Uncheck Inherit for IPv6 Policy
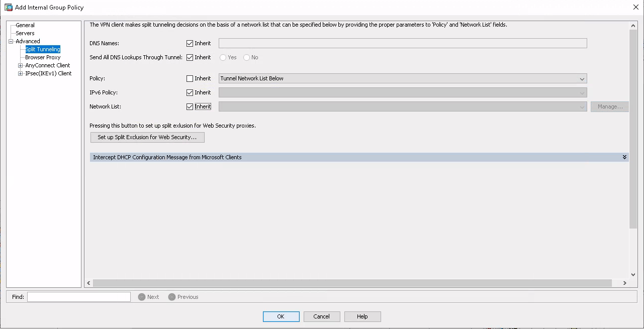The width and height of the screenshot is (644, 329). pyautogui.click(x=190, y=92)
